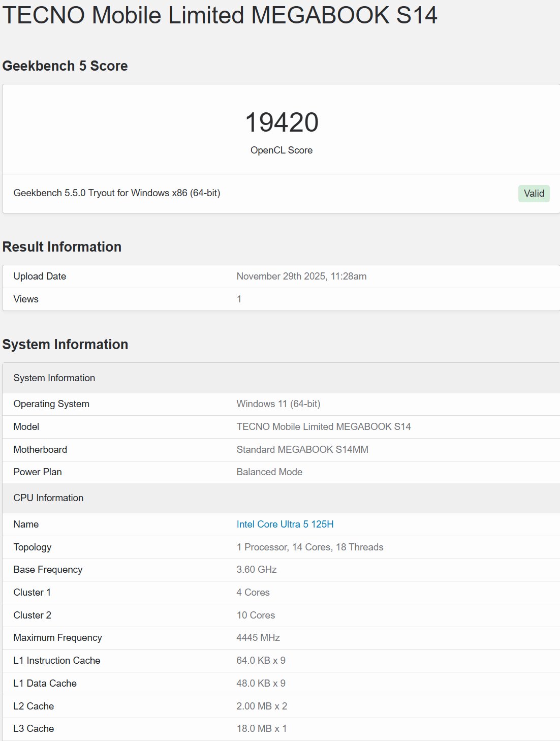Screen dimensions: 560x741
Task: Click the page title TECNO MEGABOOK S14
Action: pos(220,15)
